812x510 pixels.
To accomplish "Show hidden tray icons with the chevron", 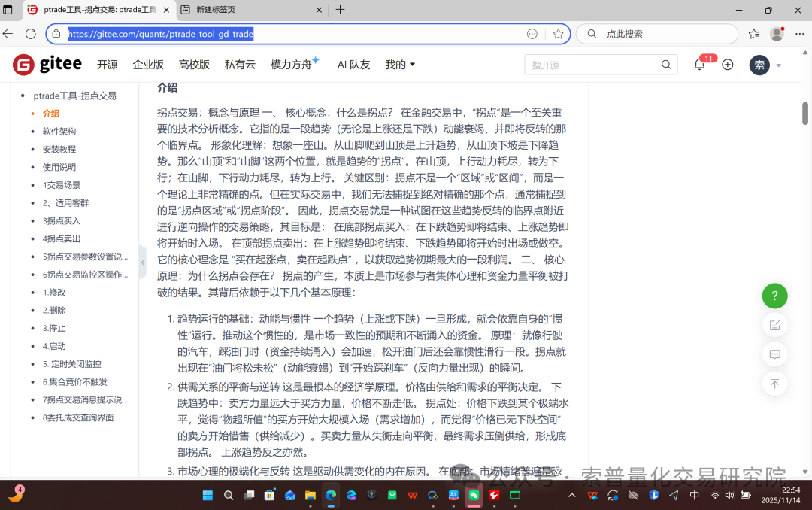I will pyautogui.click(x=571, y=496).
